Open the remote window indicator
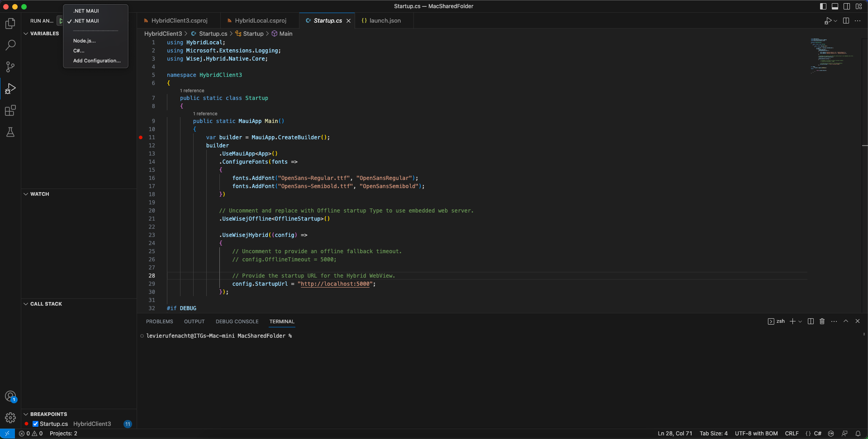 pyautogui.click(x=7, y=434)
